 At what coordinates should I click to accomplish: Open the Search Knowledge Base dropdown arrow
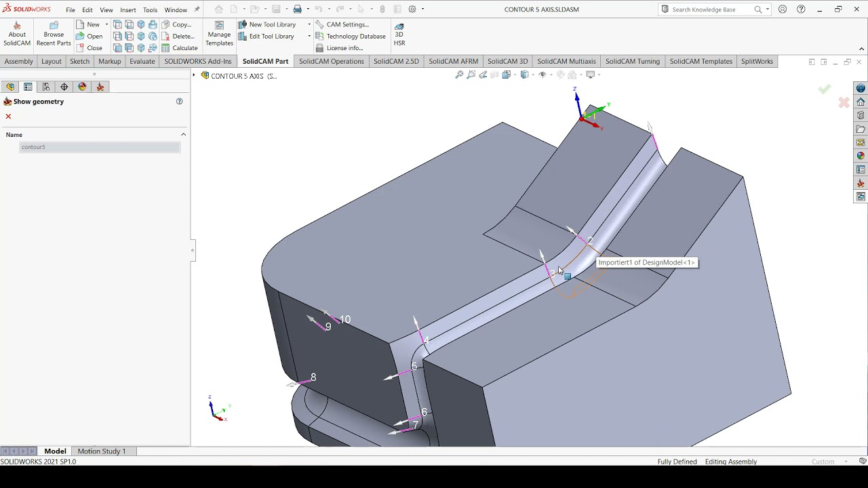(768, 9)
